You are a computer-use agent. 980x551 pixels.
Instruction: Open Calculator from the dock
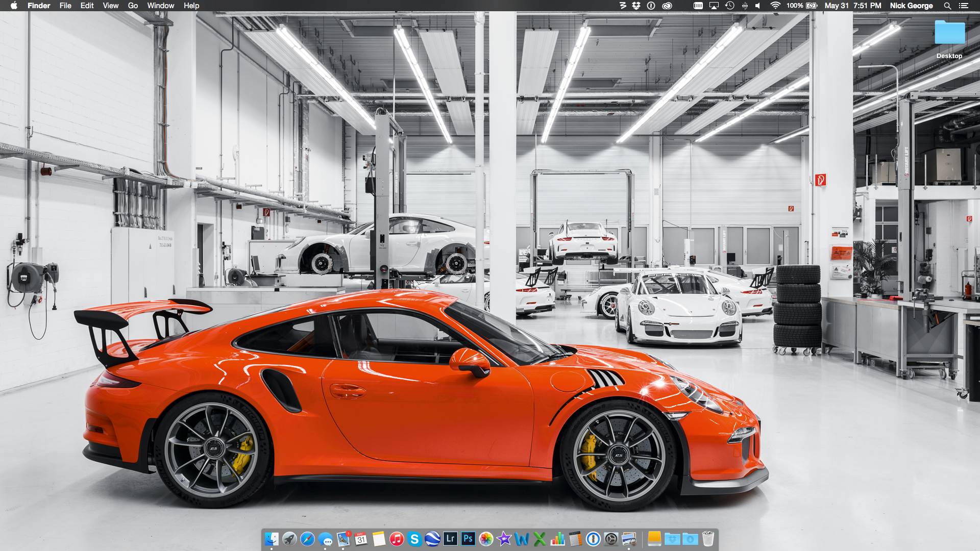(x=575, y=539)
